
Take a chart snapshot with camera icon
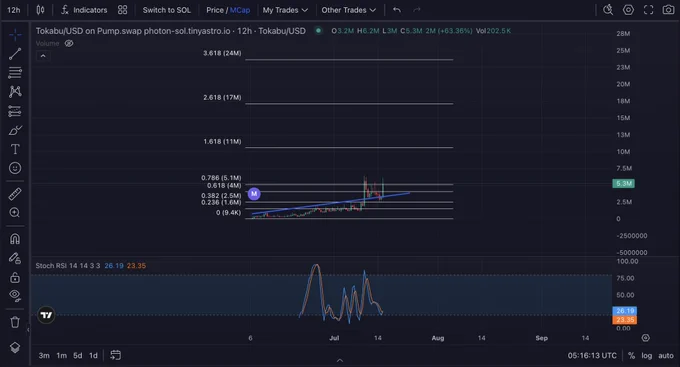coord(668,10)
